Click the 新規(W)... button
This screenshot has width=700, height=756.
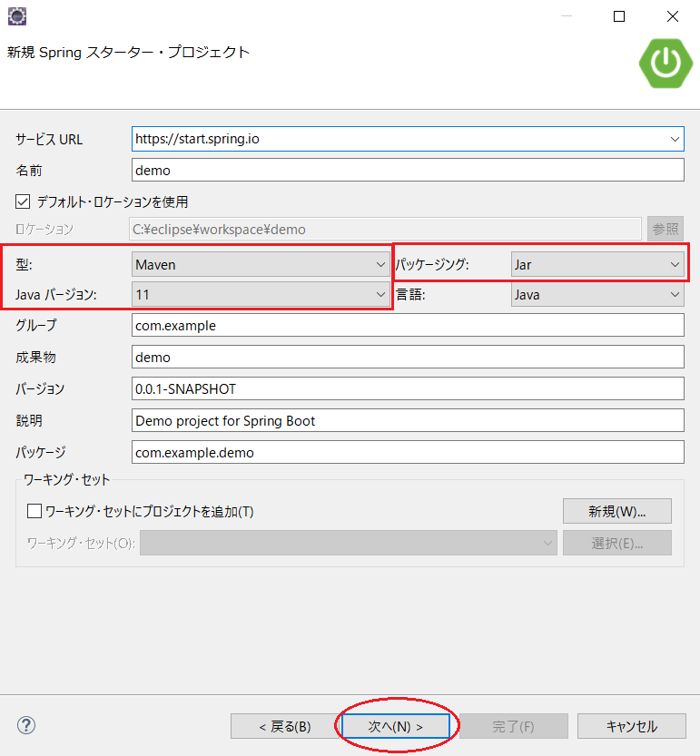click(617, 511)
